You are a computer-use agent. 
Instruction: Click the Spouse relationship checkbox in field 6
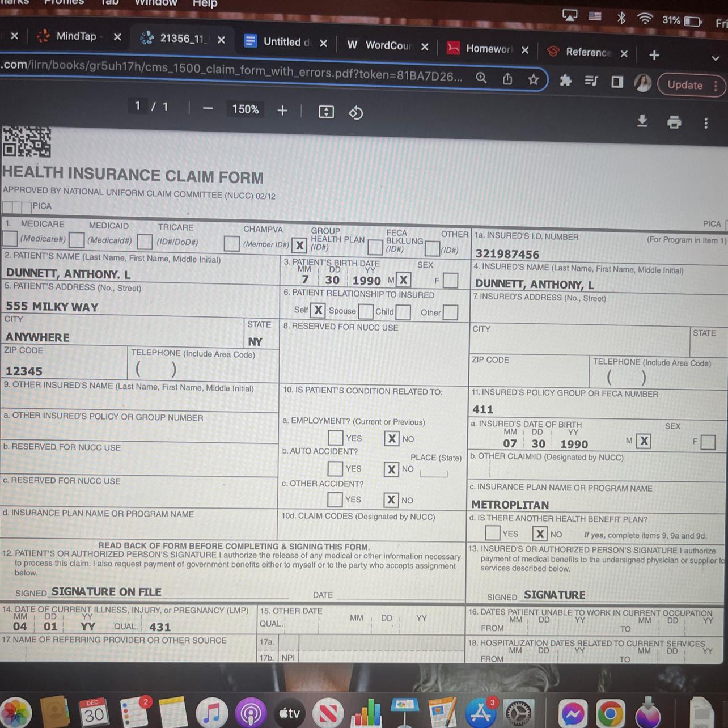366,311
